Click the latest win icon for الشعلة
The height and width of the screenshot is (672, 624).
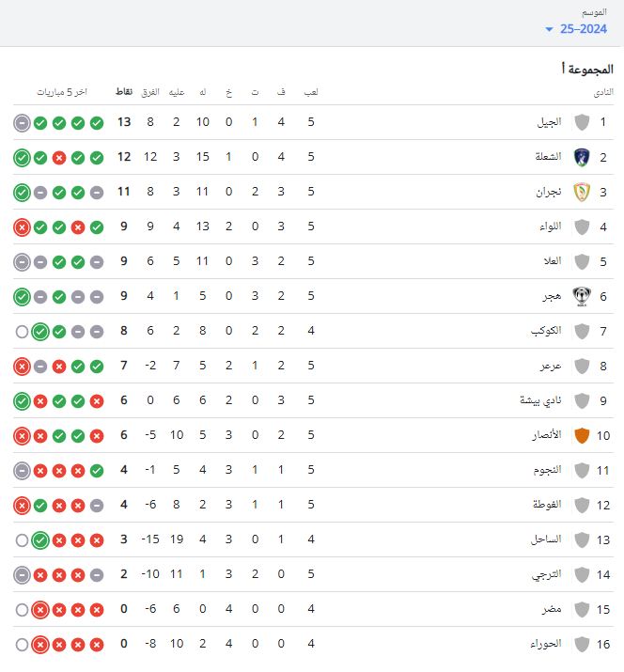click(x=22, y=157)
